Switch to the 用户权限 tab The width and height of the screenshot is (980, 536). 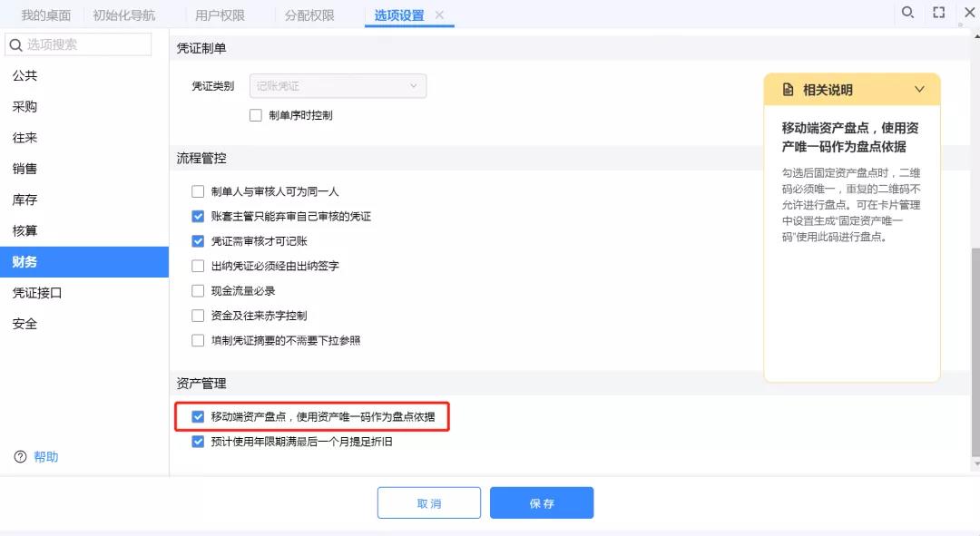(220, 15)
